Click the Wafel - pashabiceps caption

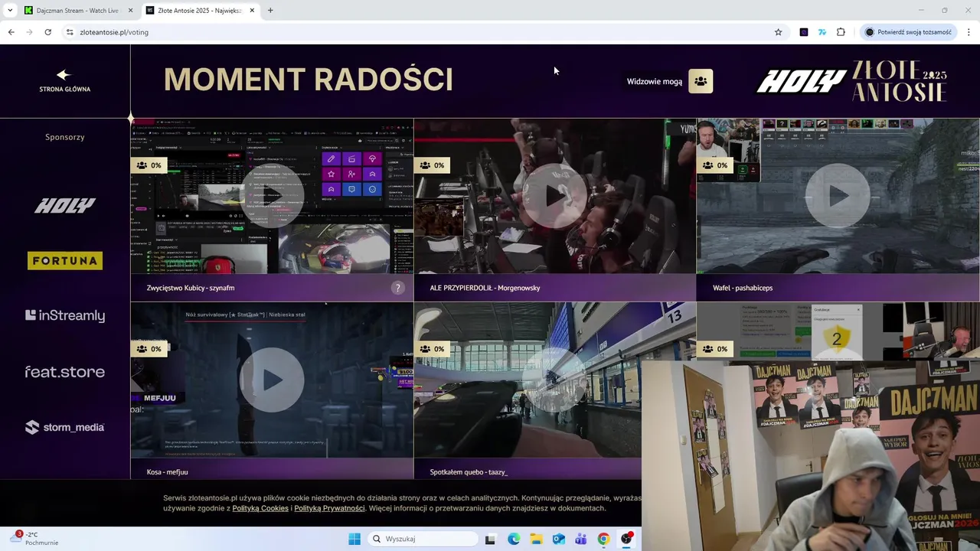(743, 288)
